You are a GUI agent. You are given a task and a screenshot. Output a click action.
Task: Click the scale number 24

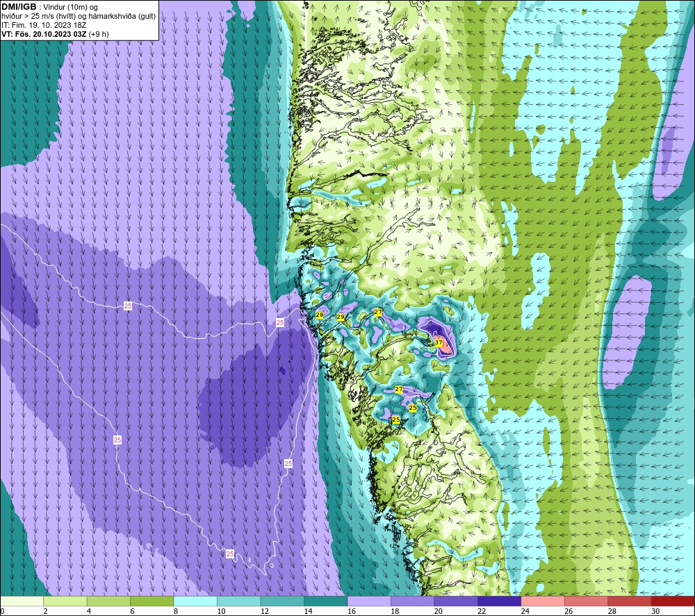[x=525, y=611]
